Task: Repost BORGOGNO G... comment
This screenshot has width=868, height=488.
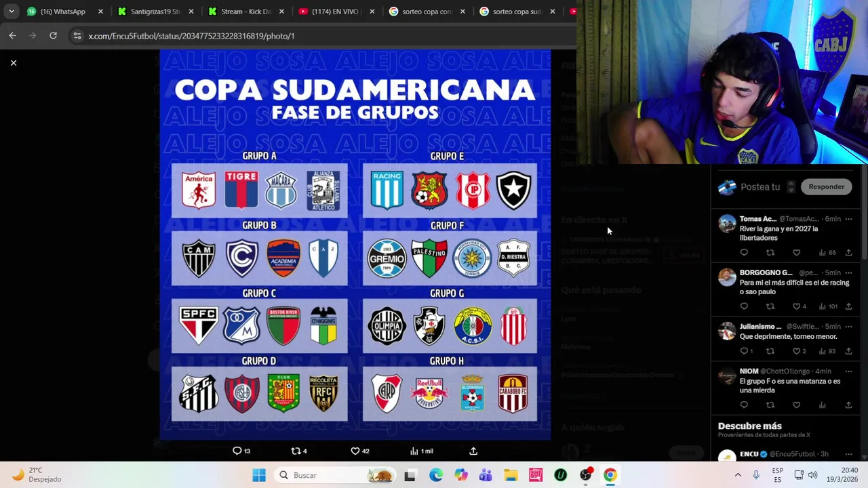Action: (770, 306)
